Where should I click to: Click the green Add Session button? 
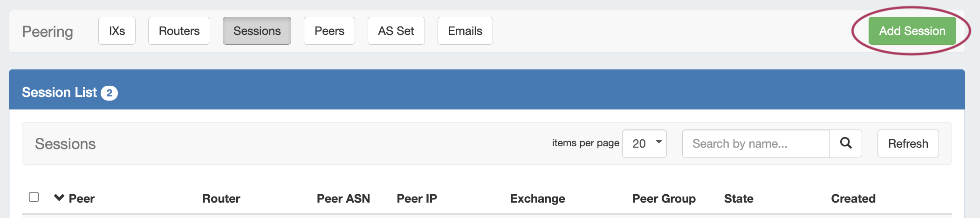(x=912, y=31)
